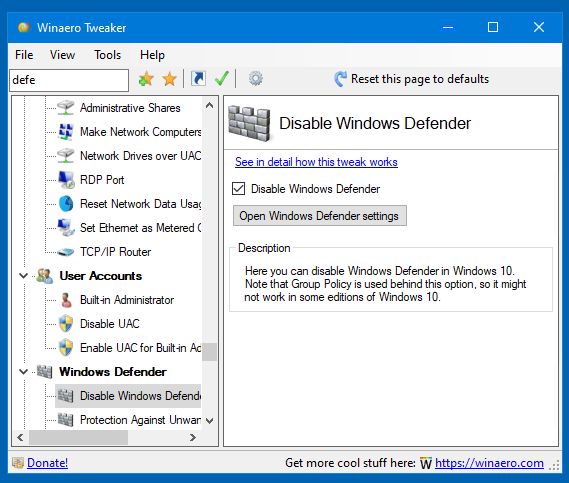Screen dimensions: 569x483
Task: Click the TCP/IP Router device icon
Action: click(66, 252)
